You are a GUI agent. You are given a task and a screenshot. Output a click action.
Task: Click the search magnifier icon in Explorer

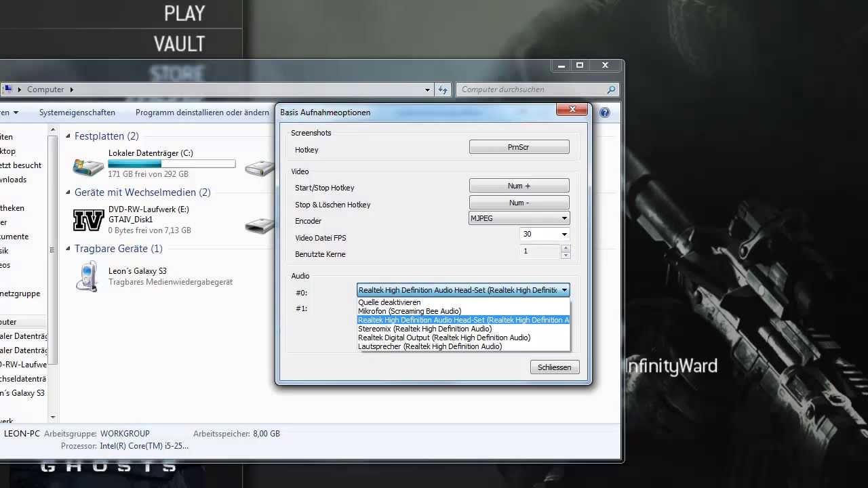611,89
